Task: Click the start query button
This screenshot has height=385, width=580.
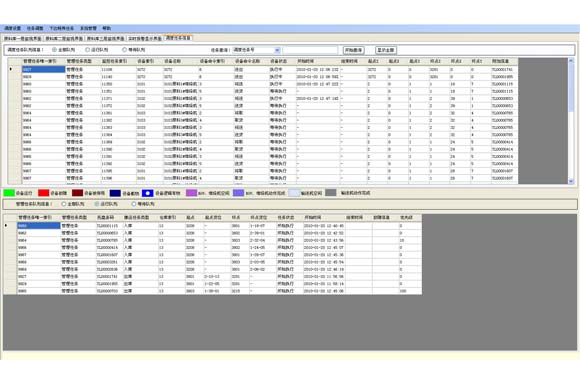Action: [353, 50]
